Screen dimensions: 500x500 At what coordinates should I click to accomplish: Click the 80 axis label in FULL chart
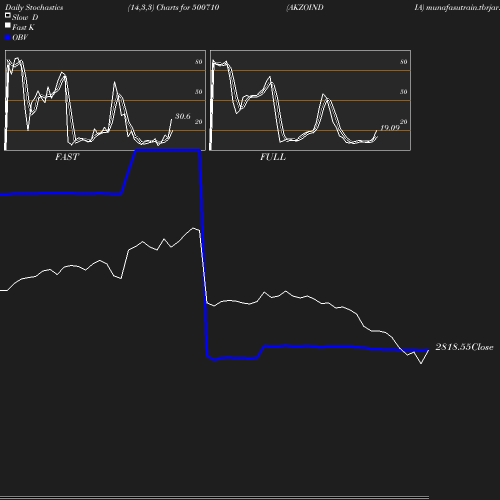pos(404,62)
